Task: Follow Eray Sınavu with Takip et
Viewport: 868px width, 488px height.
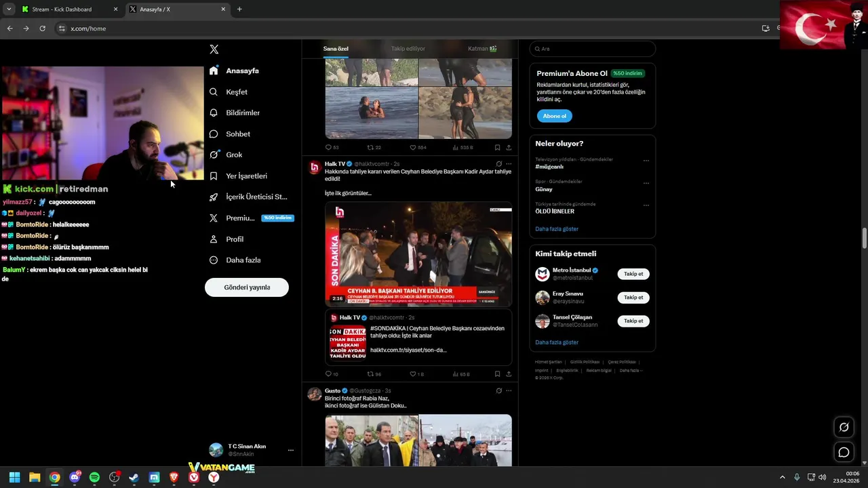Action: point(633,298)
